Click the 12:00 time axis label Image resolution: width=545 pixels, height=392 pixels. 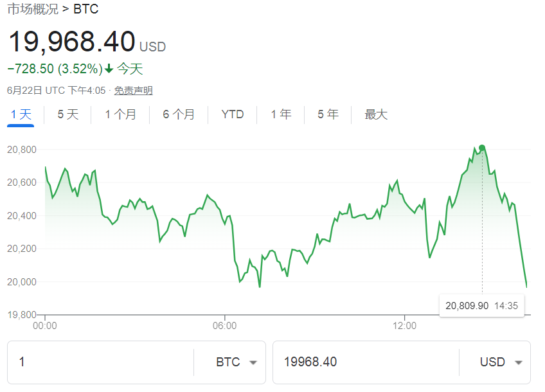[x=404, y=326]
